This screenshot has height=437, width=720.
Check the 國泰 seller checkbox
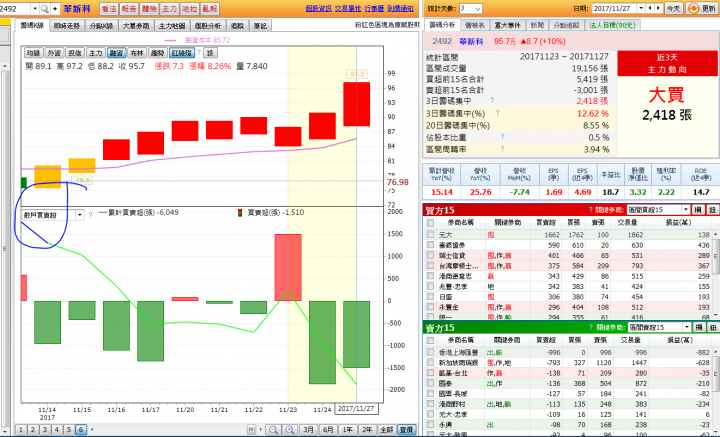(x=430, y=383)
